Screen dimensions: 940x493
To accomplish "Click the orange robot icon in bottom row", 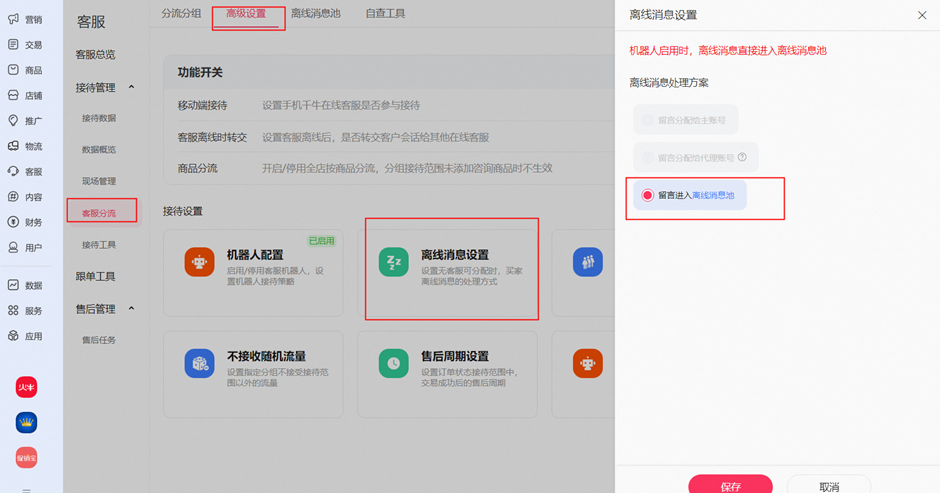I will click(588, 363).
